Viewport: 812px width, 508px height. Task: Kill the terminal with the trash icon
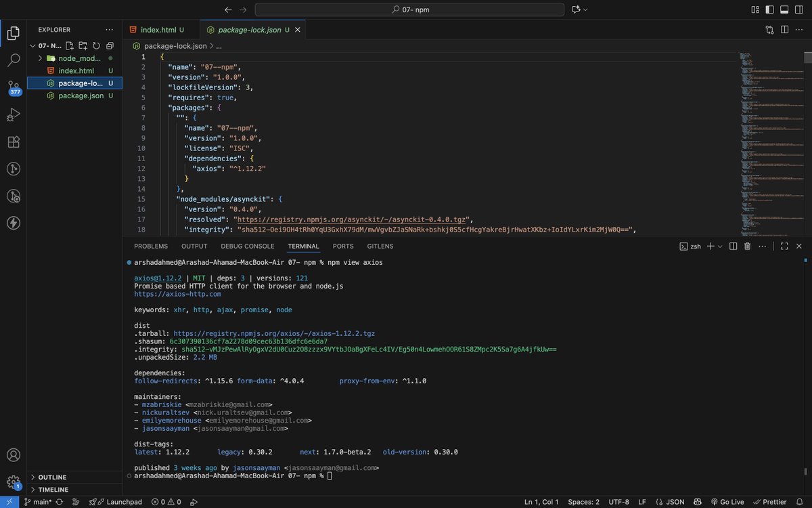[748, 247]
